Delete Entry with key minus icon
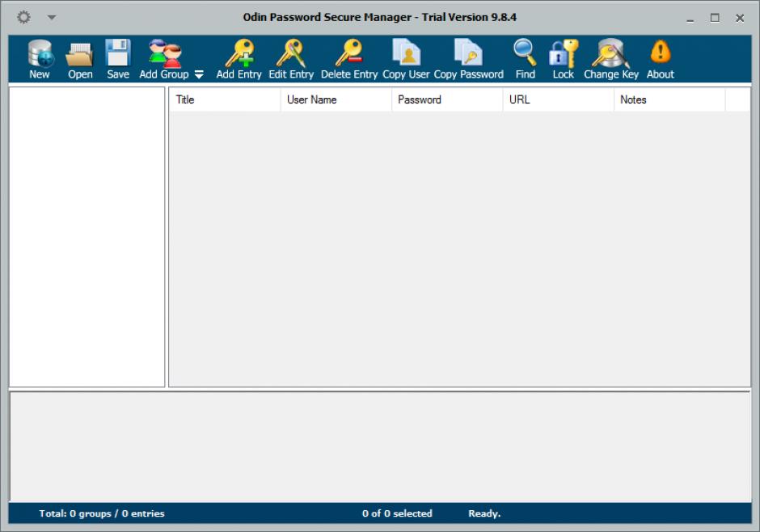This screenshot has width=760, height=532. coord(349,60)
